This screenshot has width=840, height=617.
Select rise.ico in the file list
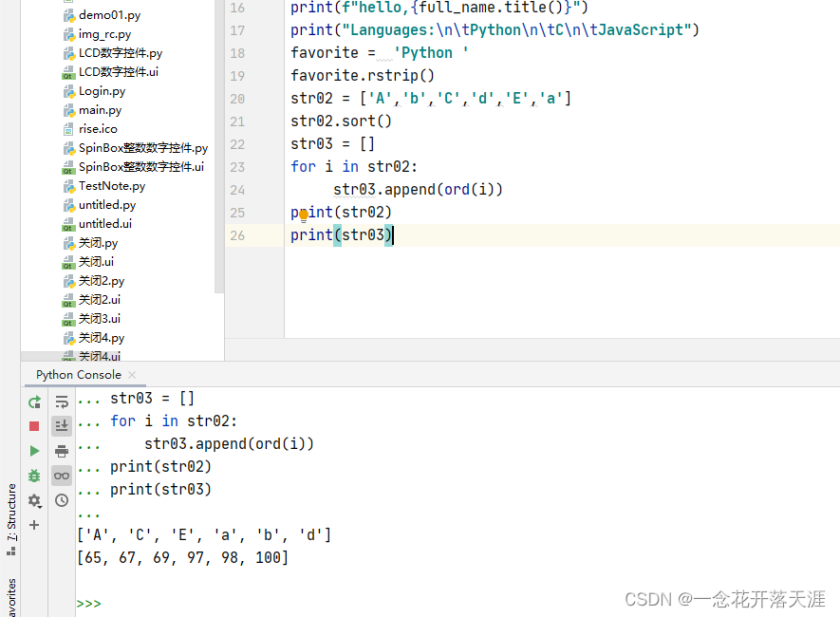coord(100,128)
